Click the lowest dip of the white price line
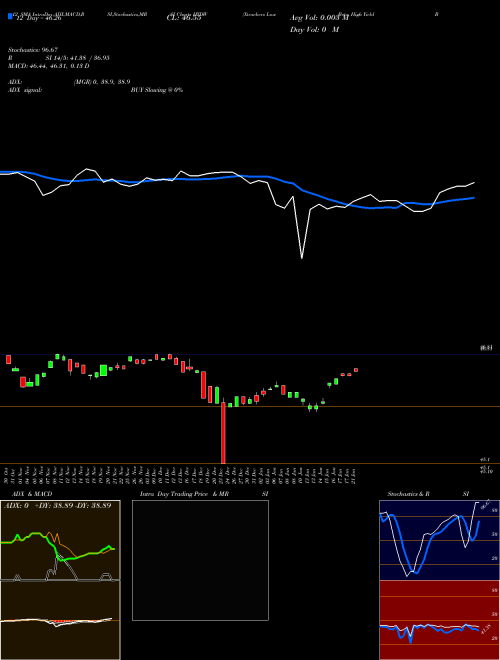This screenshot has width=500, height=660. point(302,257)
